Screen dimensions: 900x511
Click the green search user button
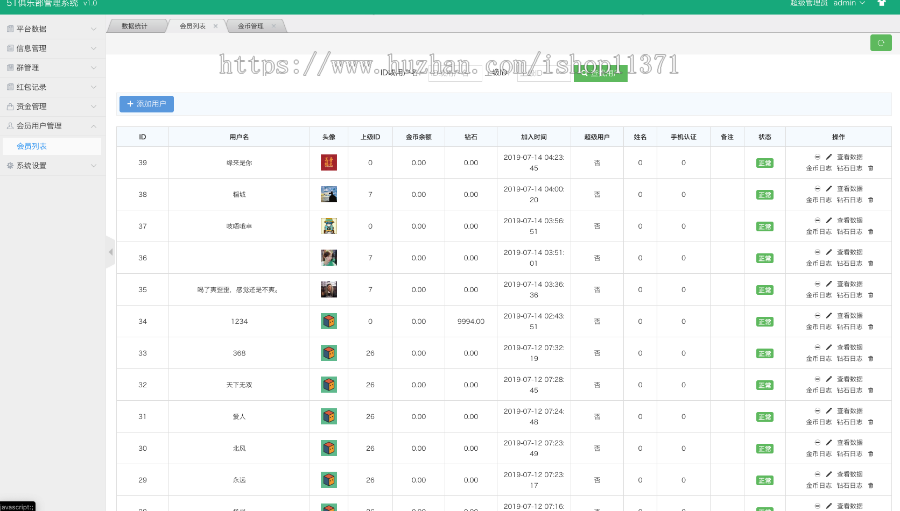click(600, 73)
